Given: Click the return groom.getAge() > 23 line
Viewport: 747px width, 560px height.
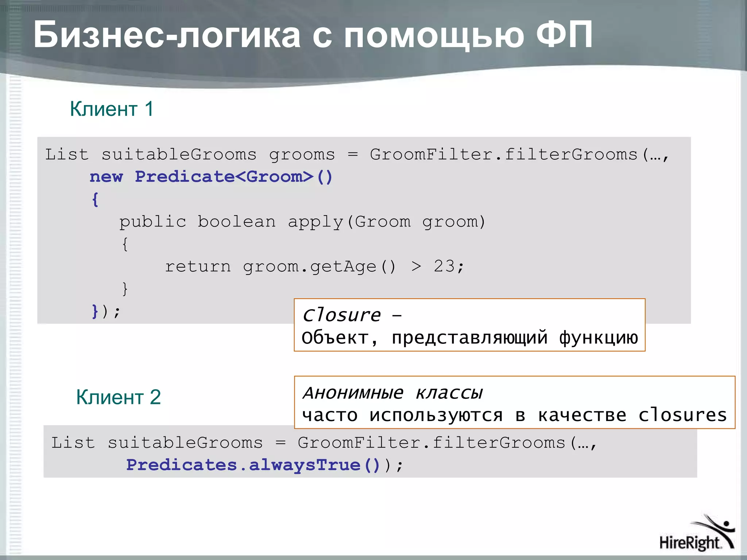Looking at the screenshot, I should (x=314, y=267).
